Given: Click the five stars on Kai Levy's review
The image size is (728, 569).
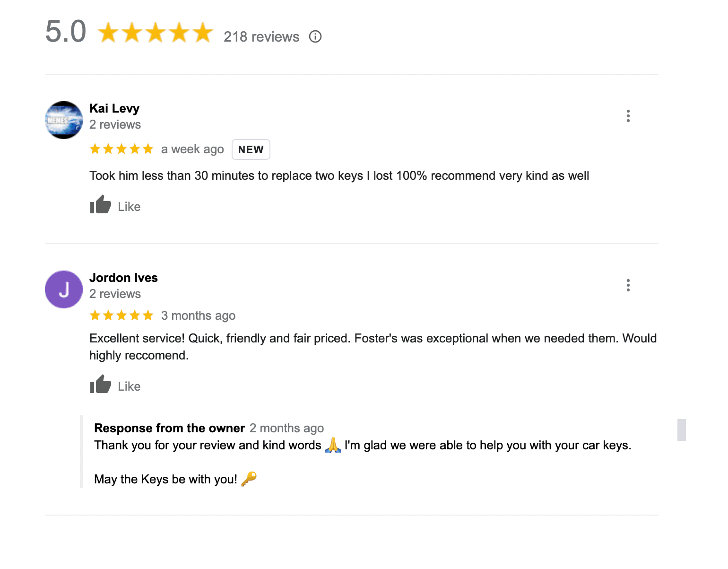Looking at the screenshot, I should point(121,149).
